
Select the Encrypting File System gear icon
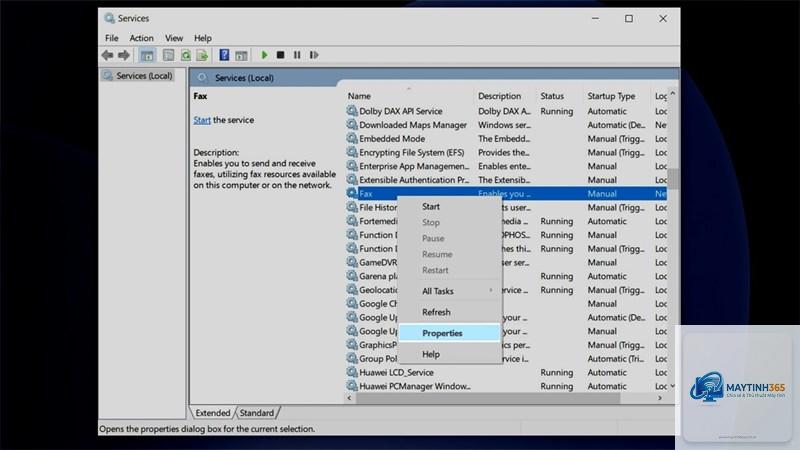(x=352, y=152)
